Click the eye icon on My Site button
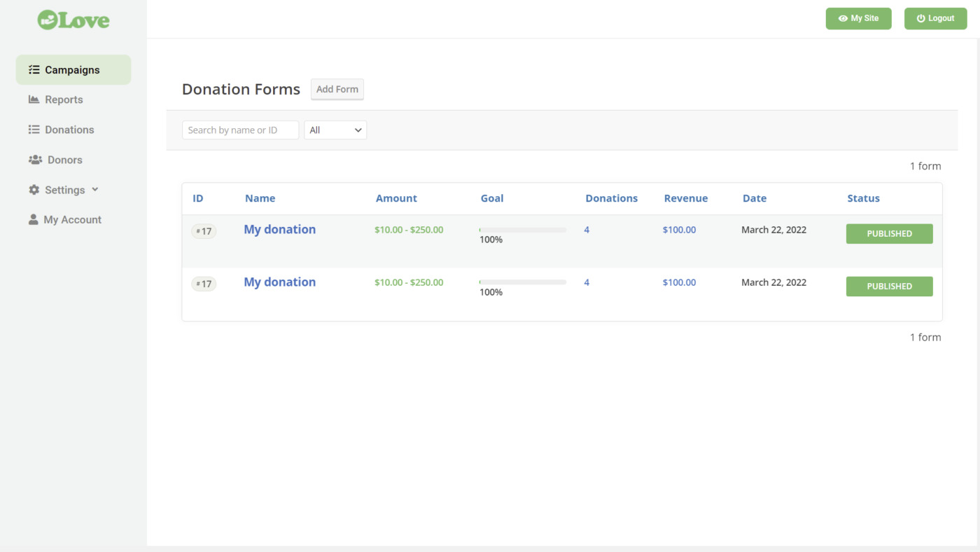The image size is (980, 552). [x=842, y=18]
